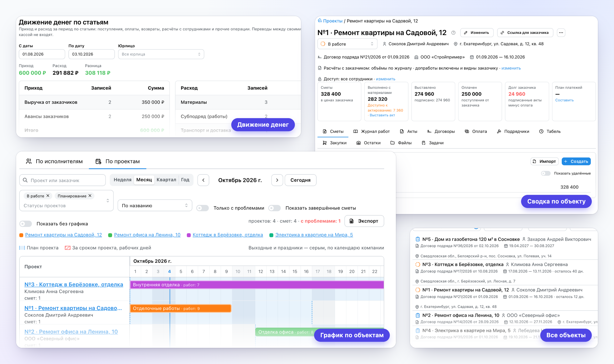Click the blue 'Создать' button

click(x=576, y=161)
